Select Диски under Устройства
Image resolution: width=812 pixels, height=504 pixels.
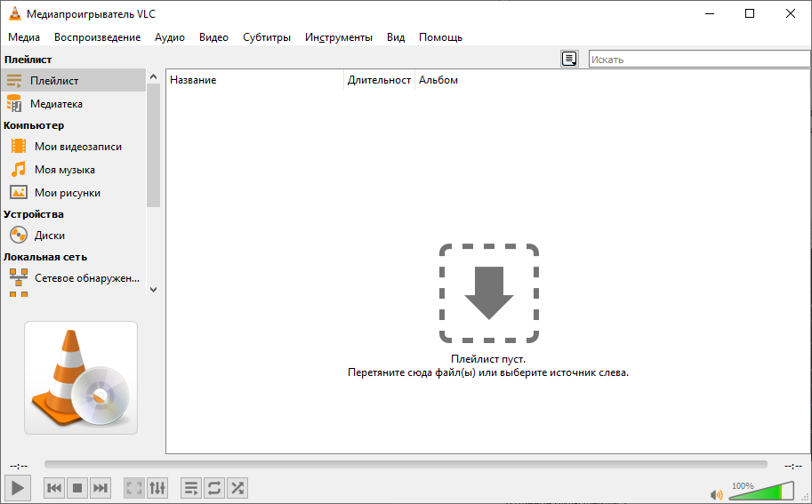pyautogui.click(x=74, y=236)
